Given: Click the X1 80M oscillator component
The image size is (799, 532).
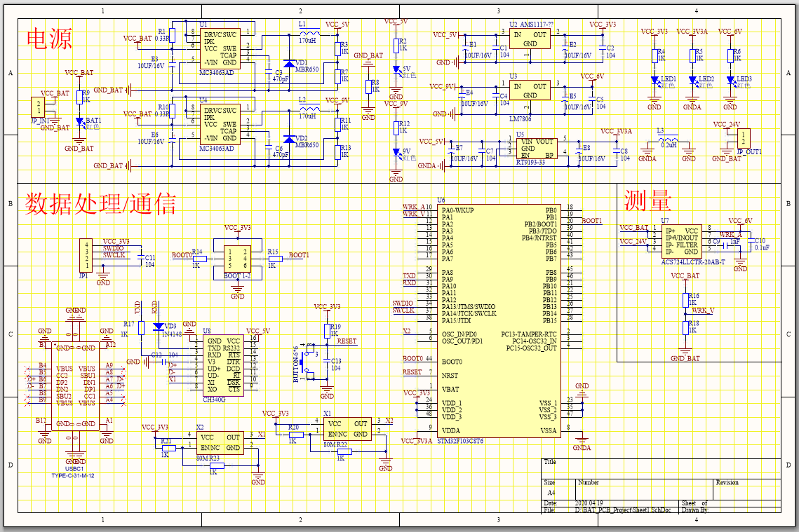Looking at the screenshot, I should click(x=347, y=428).
